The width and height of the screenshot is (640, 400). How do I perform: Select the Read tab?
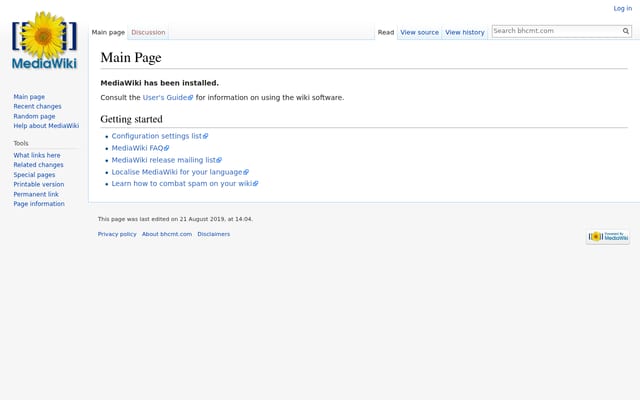(x=386, y=32)
